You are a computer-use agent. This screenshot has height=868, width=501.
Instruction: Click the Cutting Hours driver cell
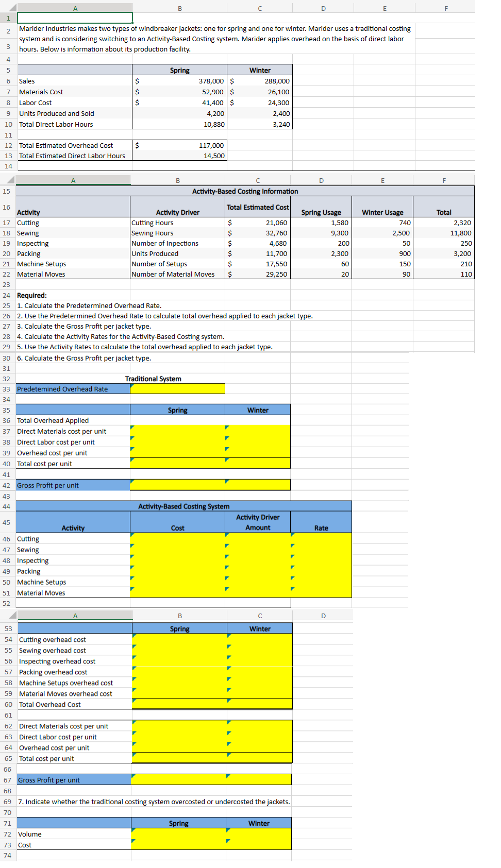[177, 223]
